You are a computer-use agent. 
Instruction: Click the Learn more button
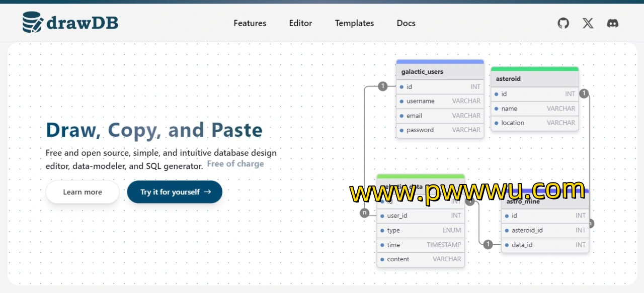pos(83,192)
